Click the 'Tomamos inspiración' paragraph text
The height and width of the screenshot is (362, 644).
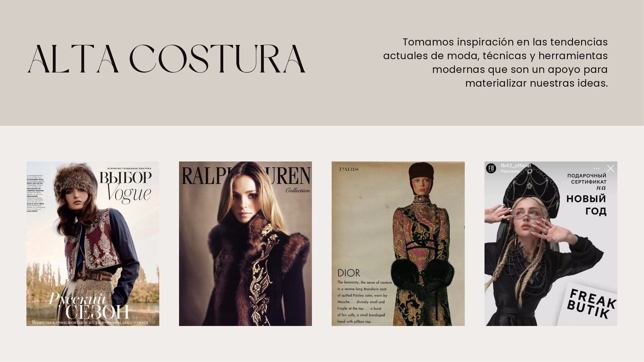[496, 62]
